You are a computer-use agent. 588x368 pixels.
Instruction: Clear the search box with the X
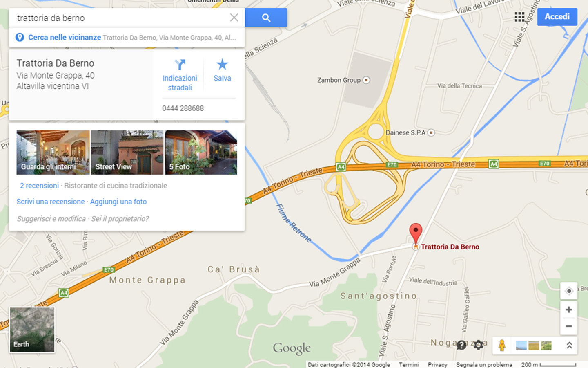(x=234, y=18)
